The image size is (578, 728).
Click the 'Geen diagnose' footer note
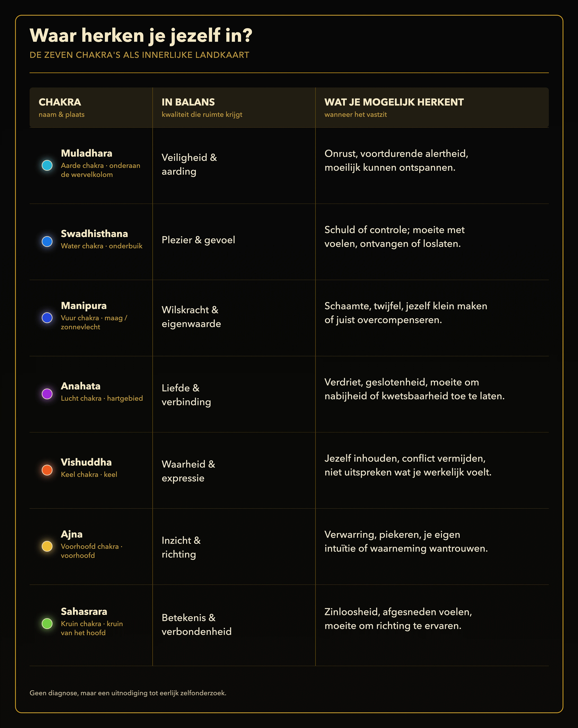point(128,693)
